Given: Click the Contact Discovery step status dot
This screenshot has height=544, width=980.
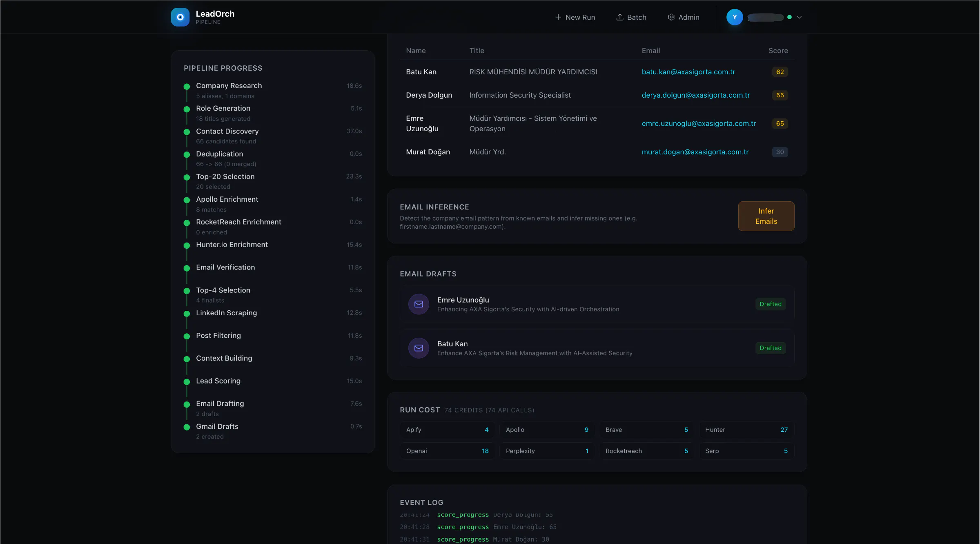Looking at the screenshot, I should [x=187, y=132].
